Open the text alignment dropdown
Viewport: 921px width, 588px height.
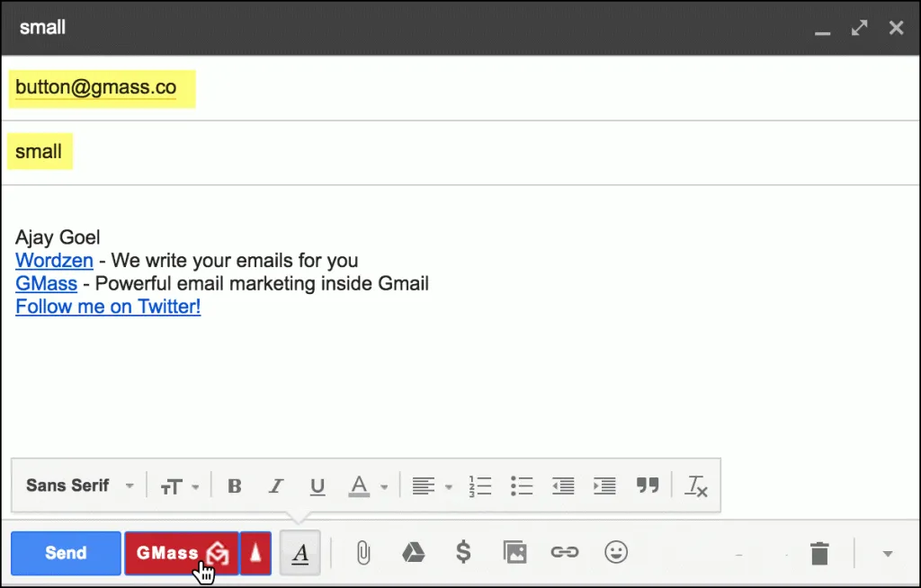click(x=432, y=486)
